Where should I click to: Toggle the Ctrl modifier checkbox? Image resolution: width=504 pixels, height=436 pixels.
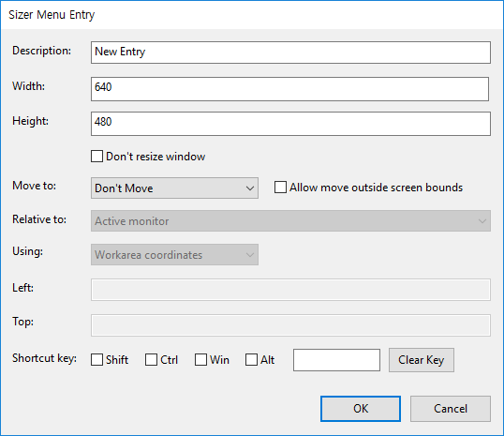click(151, 360)
